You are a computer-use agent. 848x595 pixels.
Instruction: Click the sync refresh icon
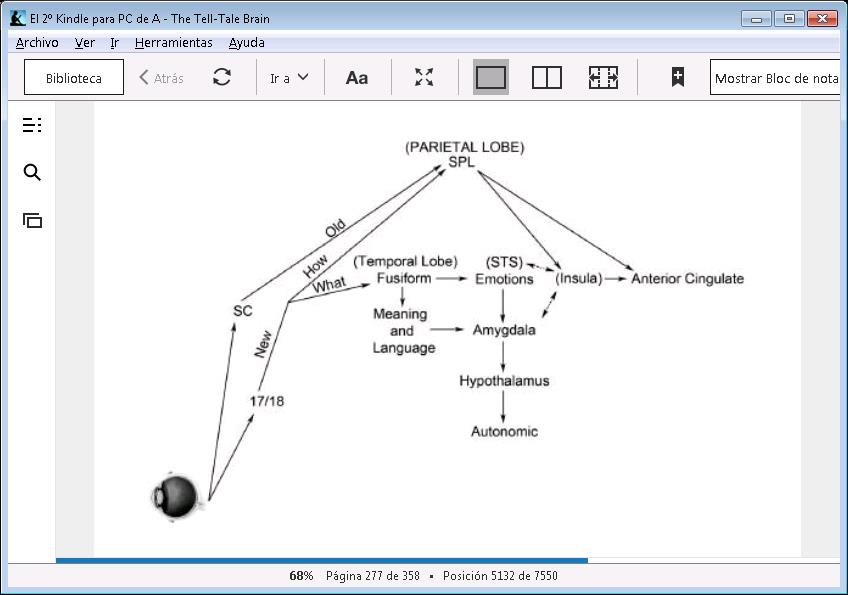[222, 78]
